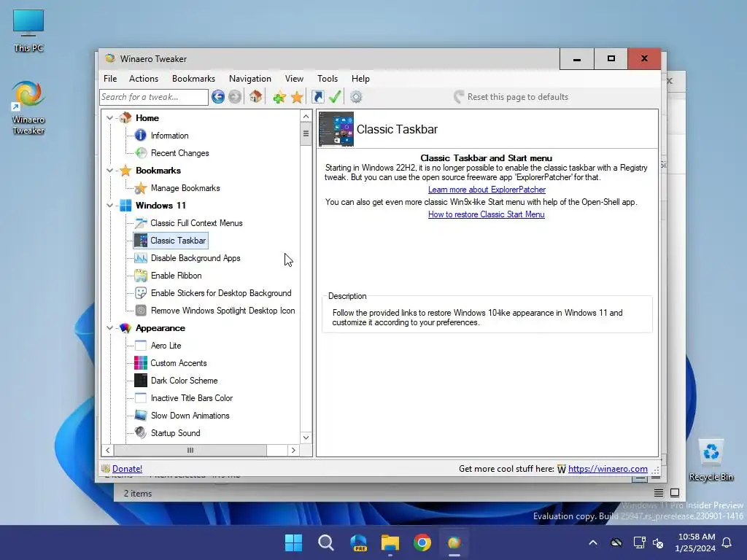Screen dimensions: 747x560
Task: Collapse the Windows 11 tree section
Action: tap(109, 205)
